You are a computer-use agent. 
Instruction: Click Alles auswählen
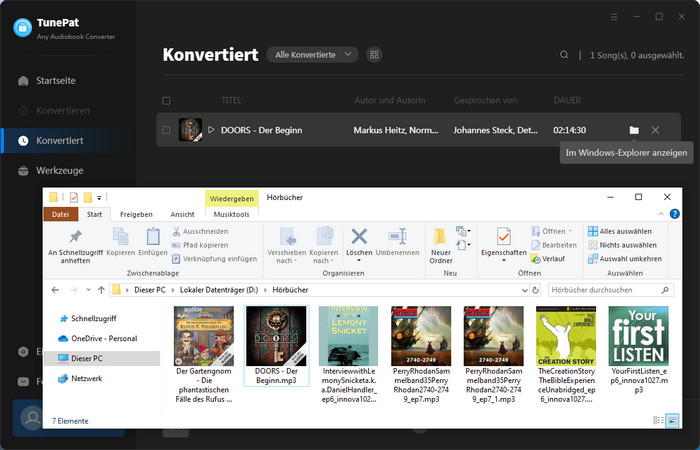click(x=620, y=231)
